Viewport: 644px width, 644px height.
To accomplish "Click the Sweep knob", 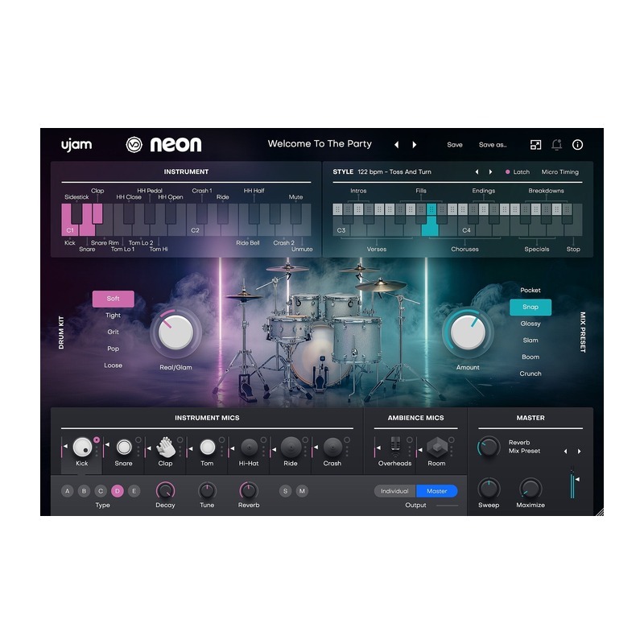I will click(x=489, y=489).
